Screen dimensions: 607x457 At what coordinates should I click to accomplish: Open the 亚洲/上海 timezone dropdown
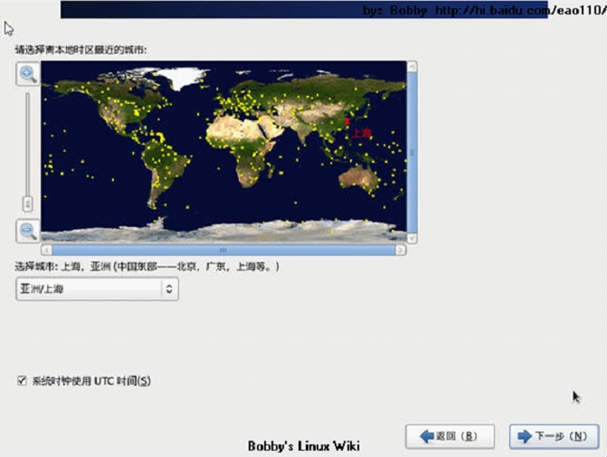tap(97, 289)
